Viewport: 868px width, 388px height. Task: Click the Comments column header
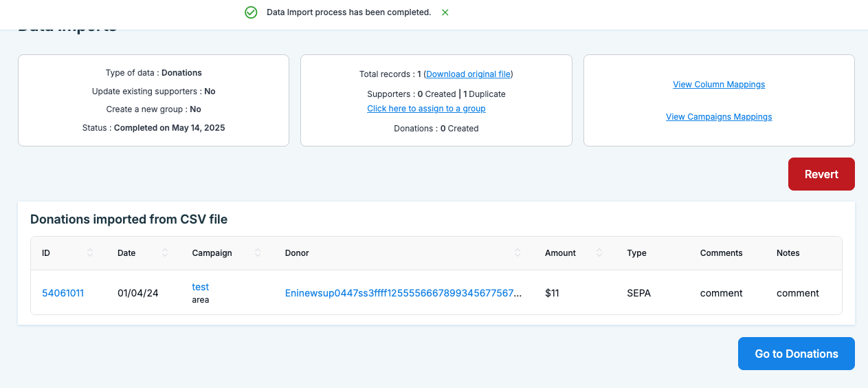721,253
